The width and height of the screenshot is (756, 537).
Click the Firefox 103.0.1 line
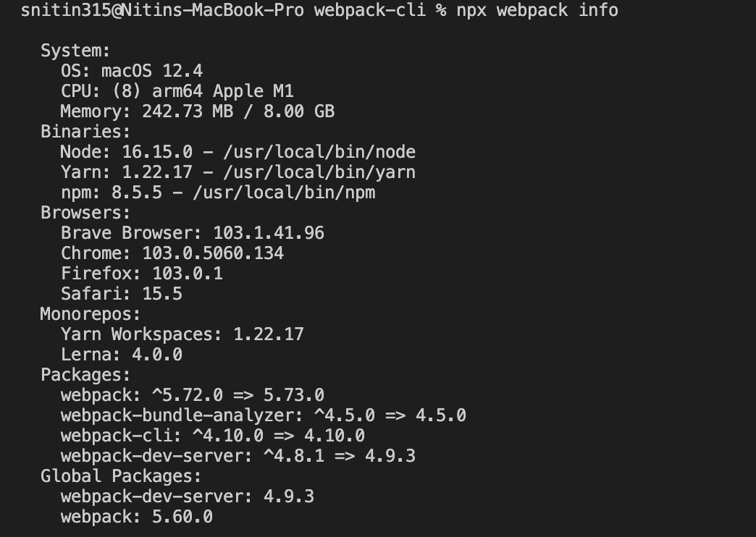click(142, 274)
